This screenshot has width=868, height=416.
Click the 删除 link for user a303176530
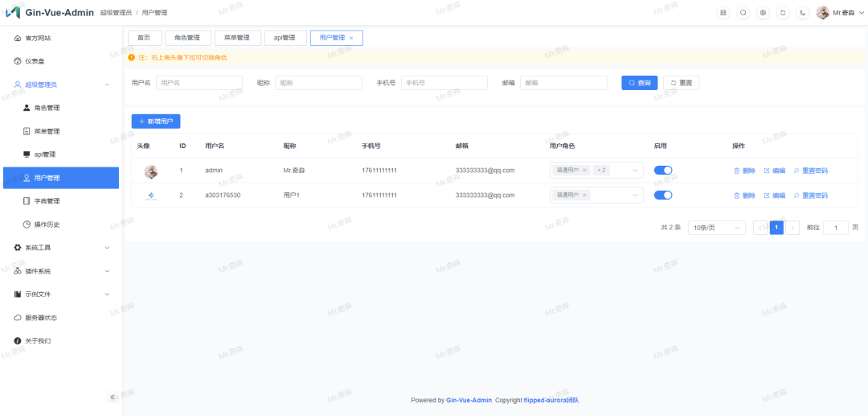coord(744,196)
